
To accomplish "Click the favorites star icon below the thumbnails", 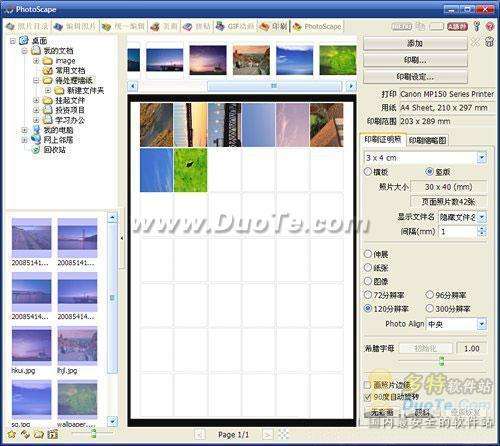I will coord(12,434).
